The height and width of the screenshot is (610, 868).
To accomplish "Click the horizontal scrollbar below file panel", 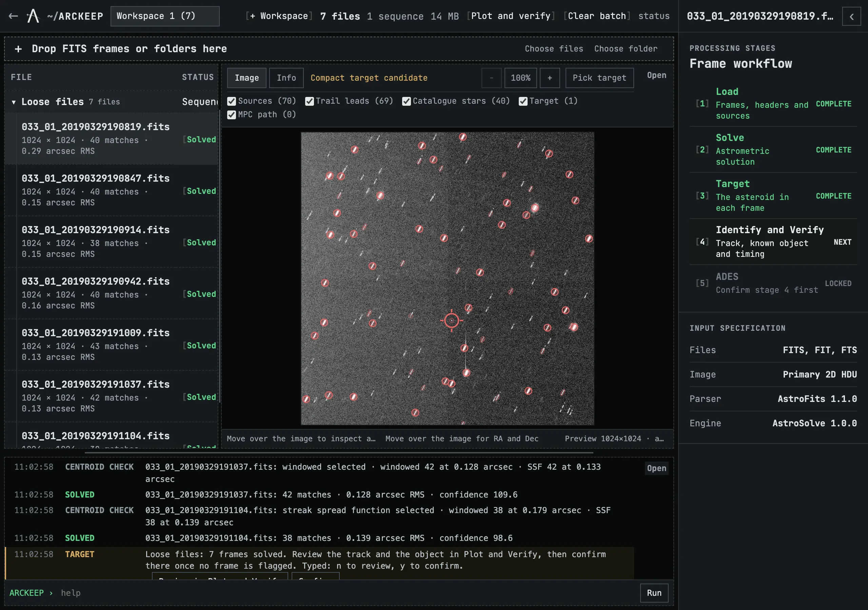I will pyautogui.click(x=339, y=452).
